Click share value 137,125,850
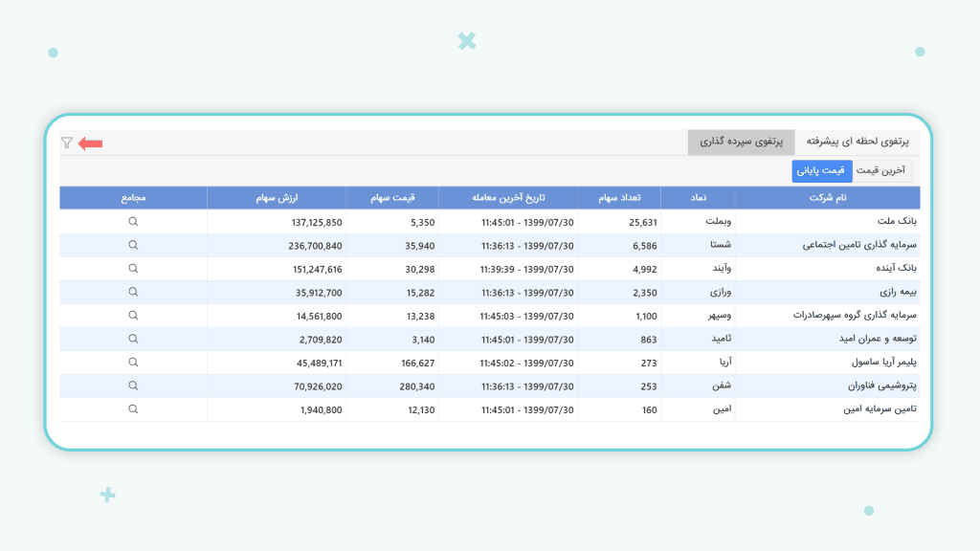 coord(317,222)
